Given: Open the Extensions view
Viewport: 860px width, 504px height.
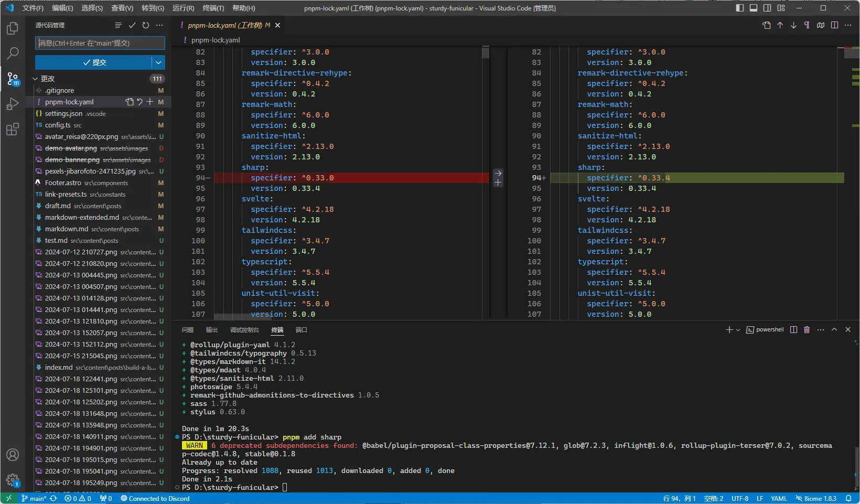Looking at the screenshot, I should tap(13, 129).
